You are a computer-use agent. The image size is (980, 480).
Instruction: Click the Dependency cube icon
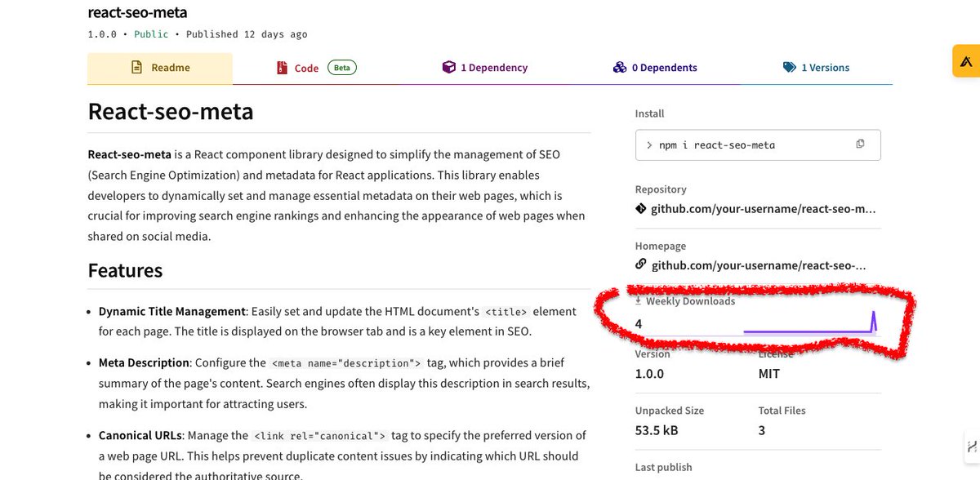pyautogui.click(x=448, y=68)
